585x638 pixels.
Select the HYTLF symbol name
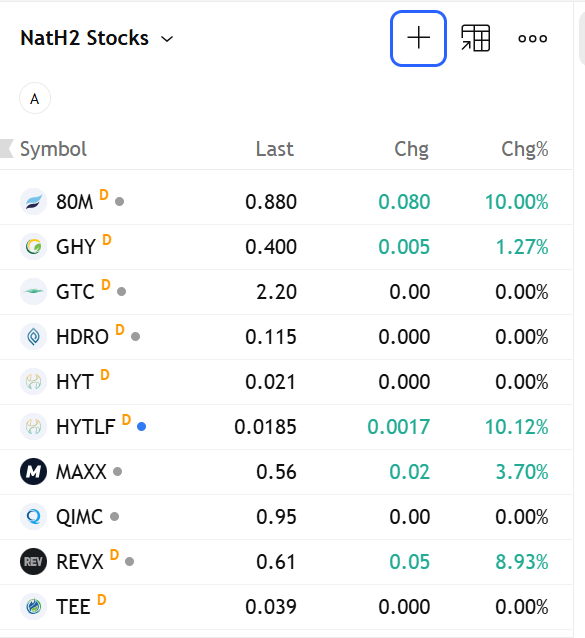[86, 427]
